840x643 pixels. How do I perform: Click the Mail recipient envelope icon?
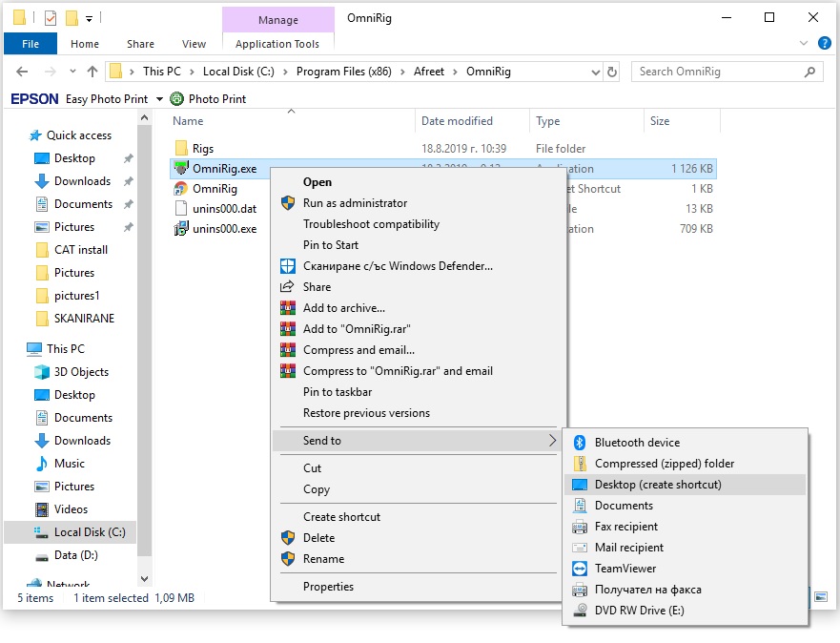580,548
